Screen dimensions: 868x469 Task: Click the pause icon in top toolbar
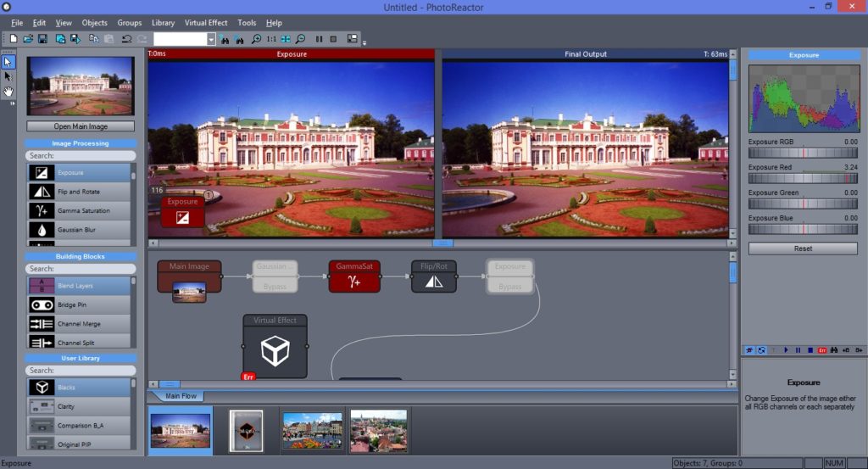click(x=319, y=39)
